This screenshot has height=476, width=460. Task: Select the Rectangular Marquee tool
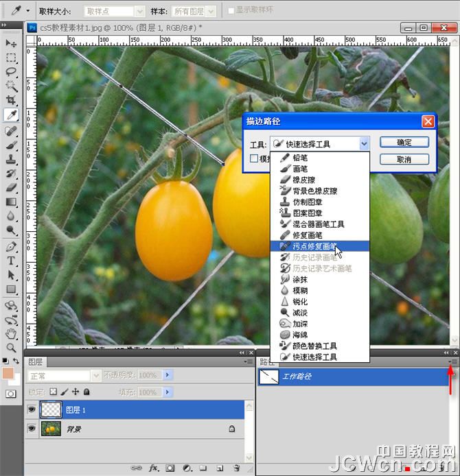(11, 58)
